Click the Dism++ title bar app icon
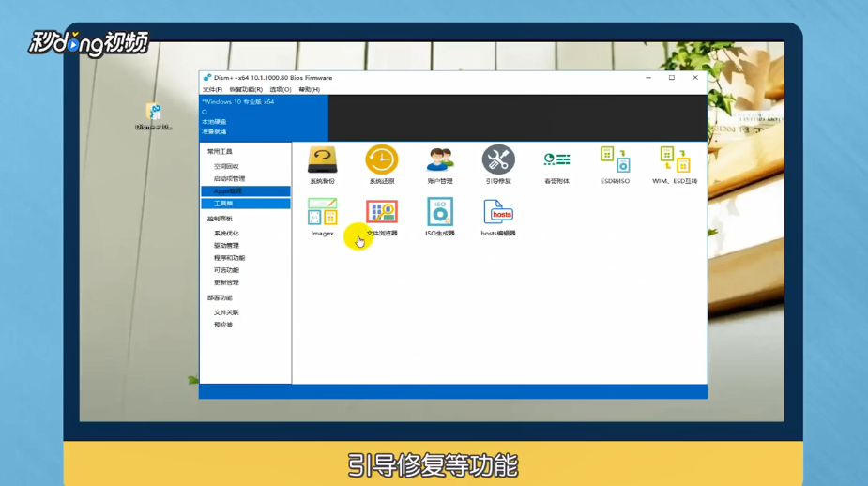This screenshot has width=868, height=486. coord(207,78)
